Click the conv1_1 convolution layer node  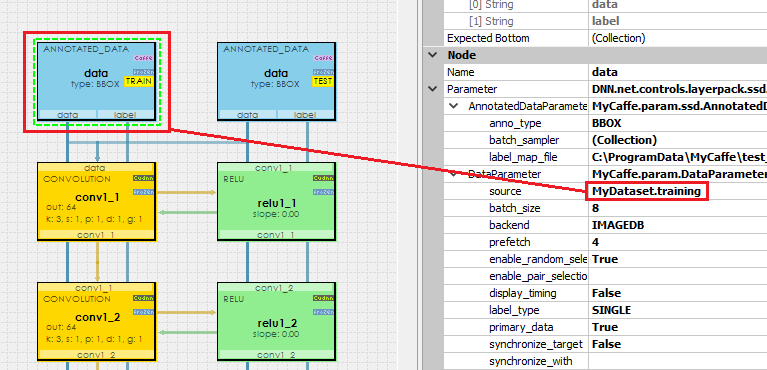97,201
